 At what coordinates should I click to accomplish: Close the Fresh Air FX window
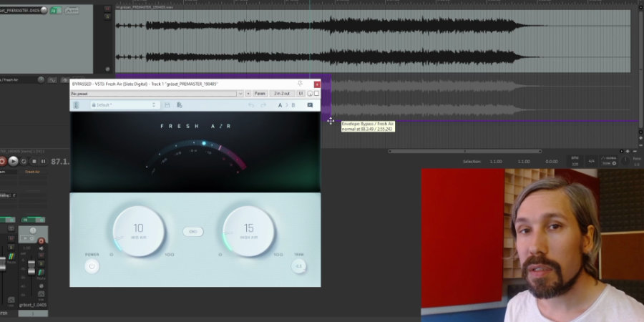click(x=317, y=84)
